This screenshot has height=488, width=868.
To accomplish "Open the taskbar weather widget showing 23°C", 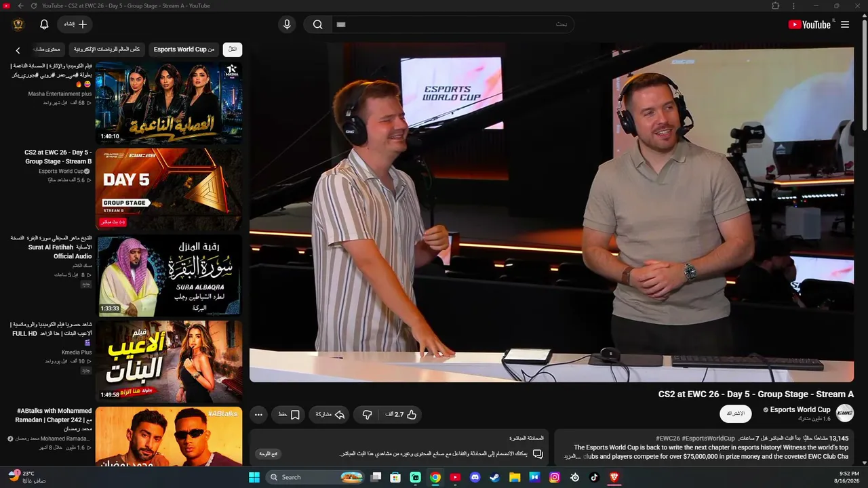I will [x=27, y=477].
